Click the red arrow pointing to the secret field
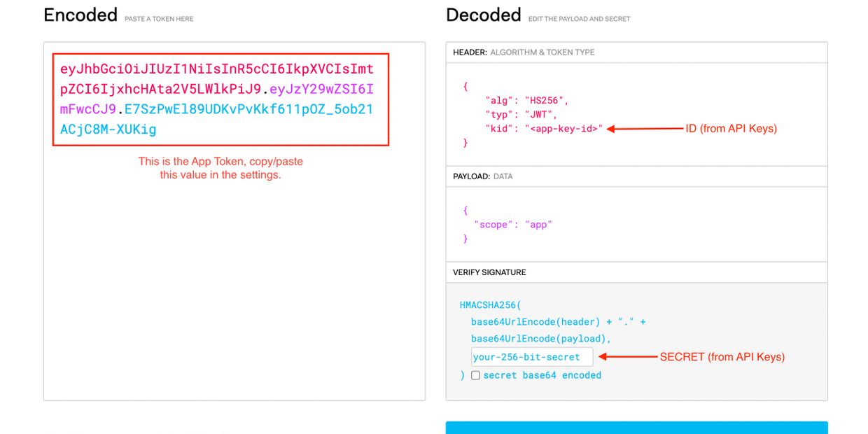 pos(628,357)
